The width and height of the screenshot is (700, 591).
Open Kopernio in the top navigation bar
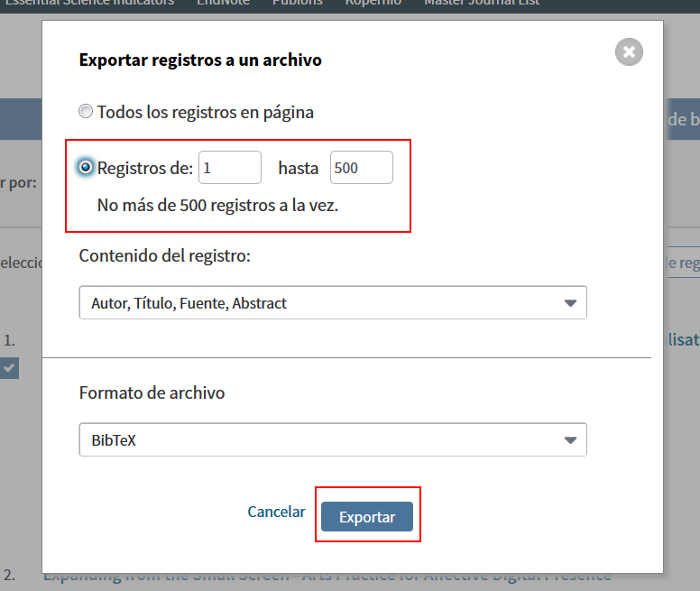click(x=373, y=3)
